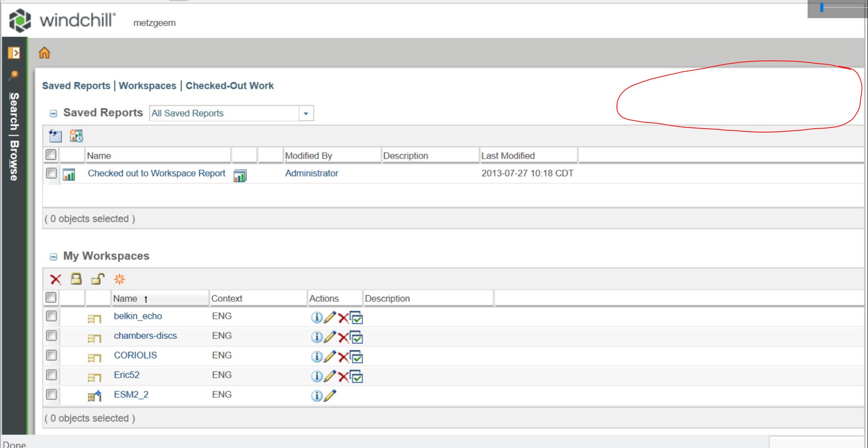This screenshot has width=868, height=448.
Task: Create new workspace via asterisk icon
Action: (x=119, y=279)
